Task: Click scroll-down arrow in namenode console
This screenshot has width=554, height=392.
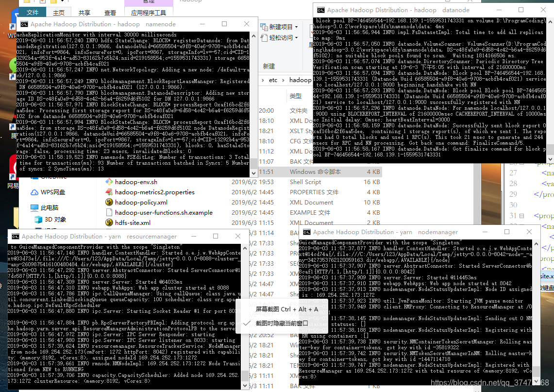Action: pyautogui.click(x=253, y=173)
